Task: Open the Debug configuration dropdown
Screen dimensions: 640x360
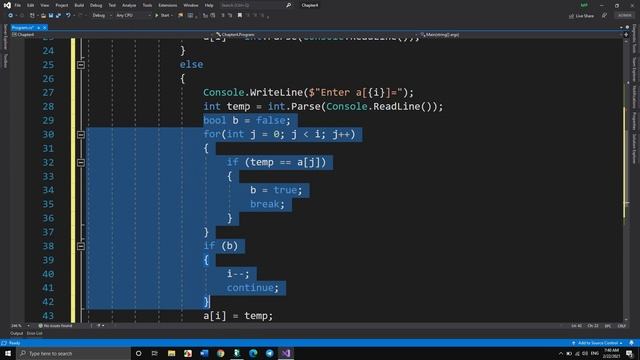Action: coord(102,16)
